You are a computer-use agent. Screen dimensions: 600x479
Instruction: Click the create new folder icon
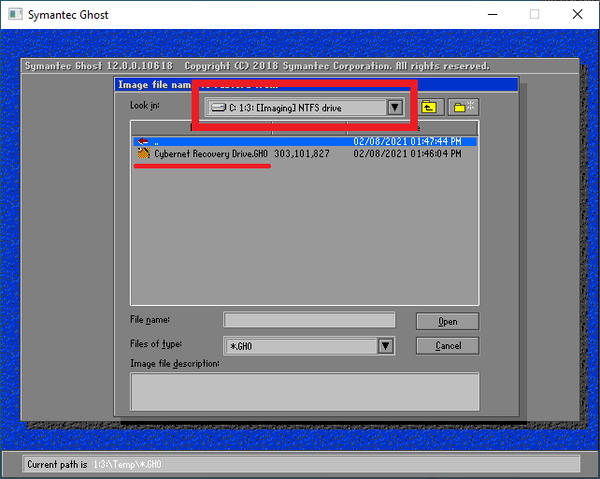[x=462, y=107]
